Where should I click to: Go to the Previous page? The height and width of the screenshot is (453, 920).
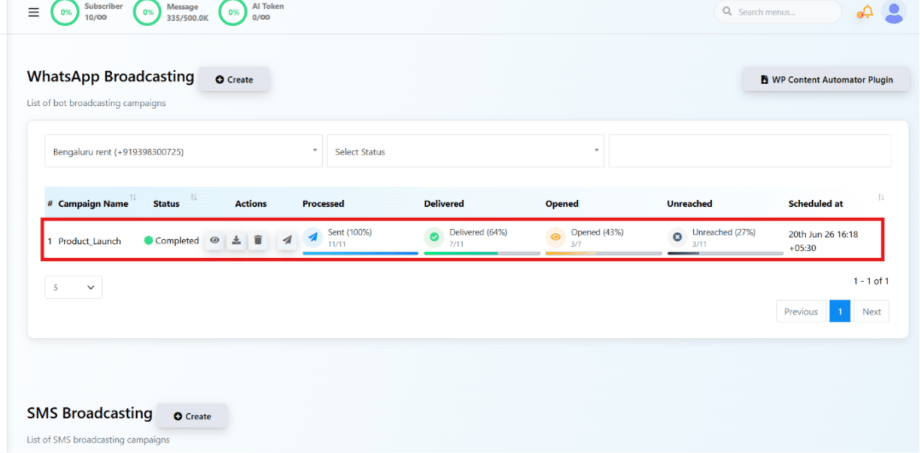(801, 312)
